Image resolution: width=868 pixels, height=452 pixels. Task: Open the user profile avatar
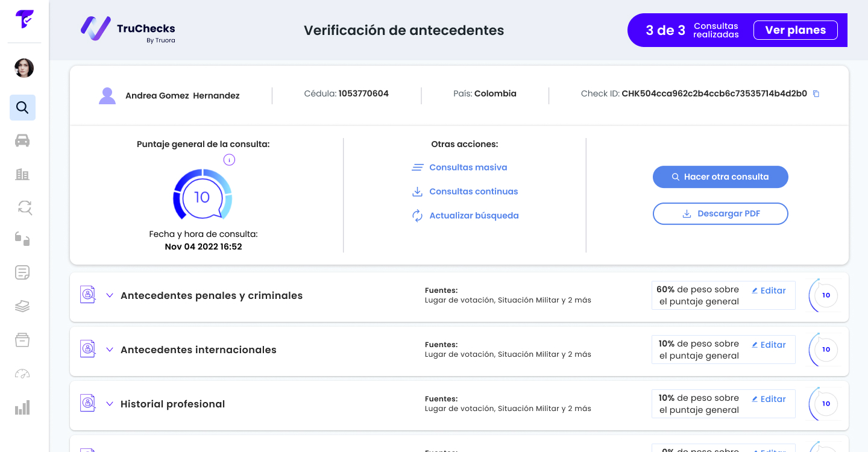click(24, 68)
